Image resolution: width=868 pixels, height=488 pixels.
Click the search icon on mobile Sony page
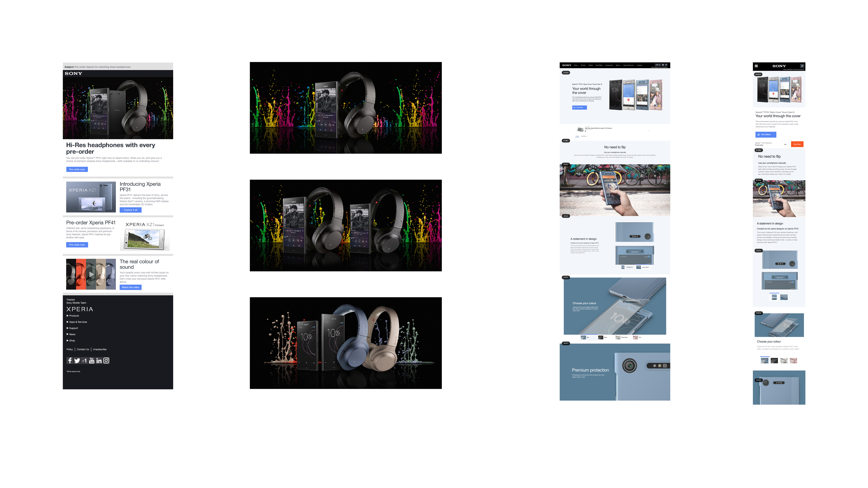click(802, 66)
